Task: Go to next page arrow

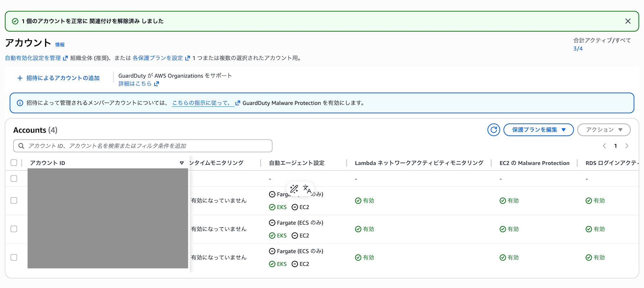Action: 627,146
